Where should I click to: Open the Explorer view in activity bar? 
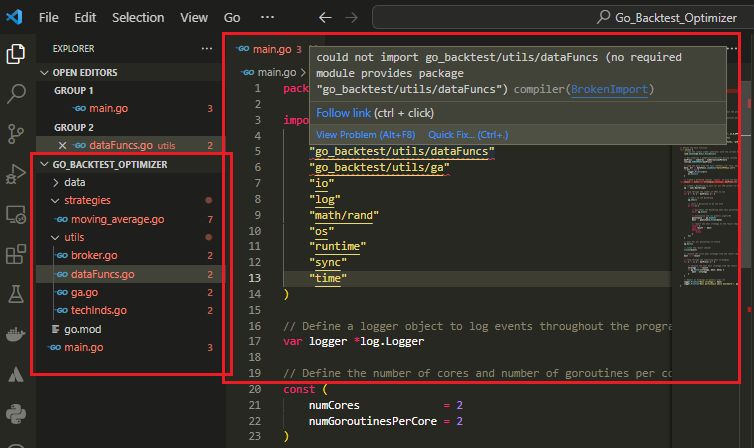pos(15,53)
